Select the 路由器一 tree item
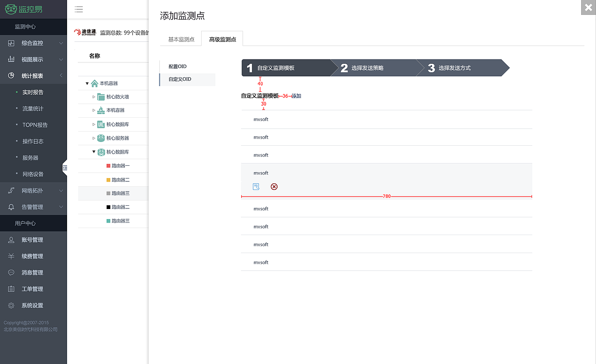This screenshot has width=596, height=364. point(121,166)
